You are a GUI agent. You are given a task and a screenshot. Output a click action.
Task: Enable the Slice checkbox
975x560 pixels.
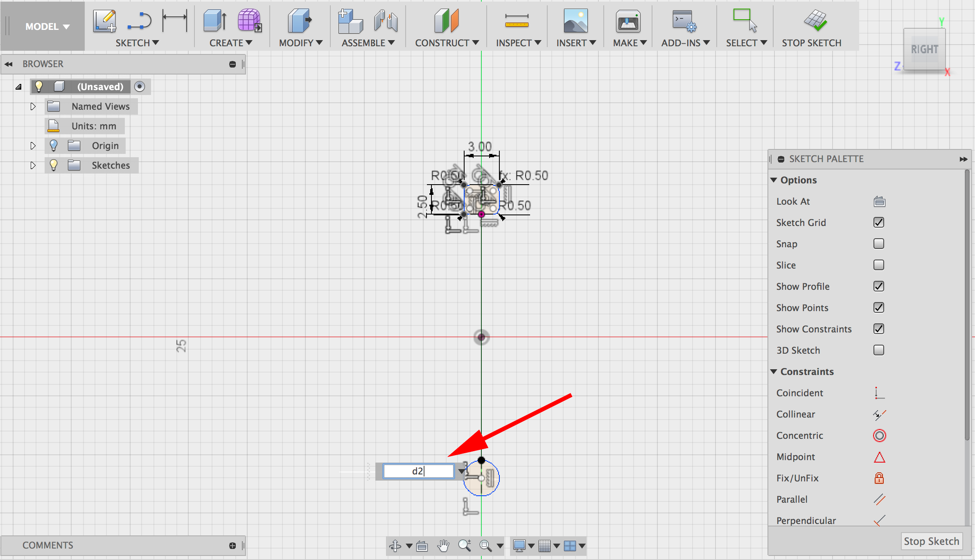pyautogui.click(x=879, y=265)
